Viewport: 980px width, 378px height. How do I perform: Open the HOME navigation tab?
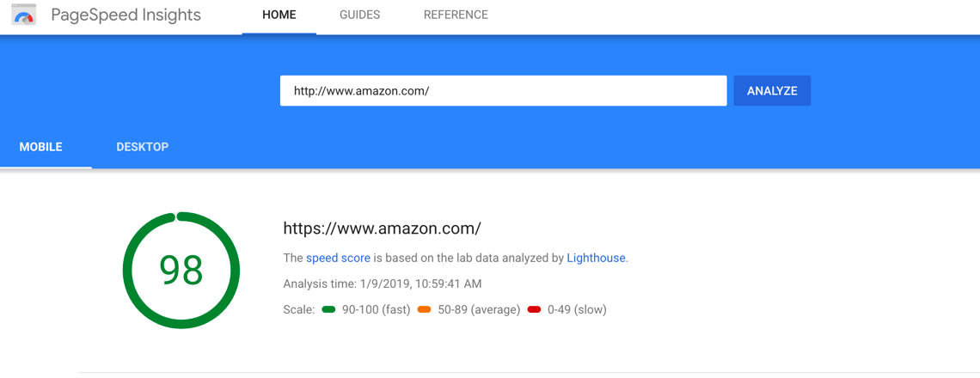click(279, 15)
